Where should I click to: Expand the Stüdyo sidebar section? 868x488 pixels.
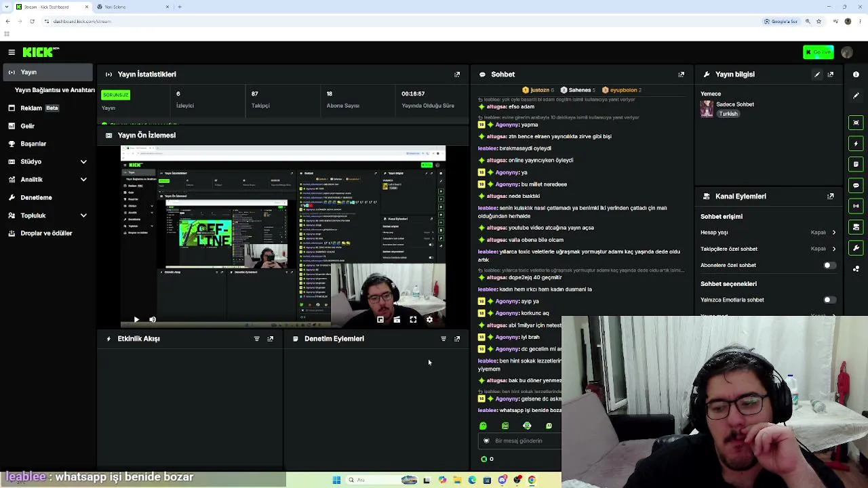click(x=83, y=161)
